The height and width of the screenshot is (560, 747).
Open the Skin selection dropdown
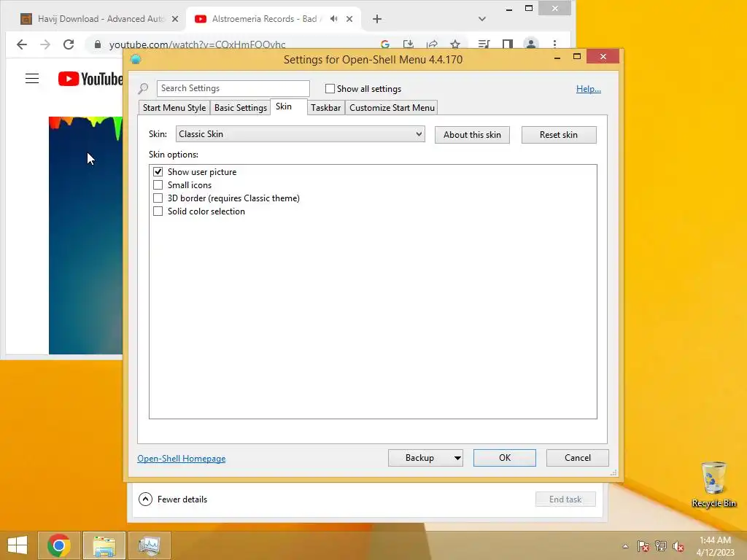(300, 134)
